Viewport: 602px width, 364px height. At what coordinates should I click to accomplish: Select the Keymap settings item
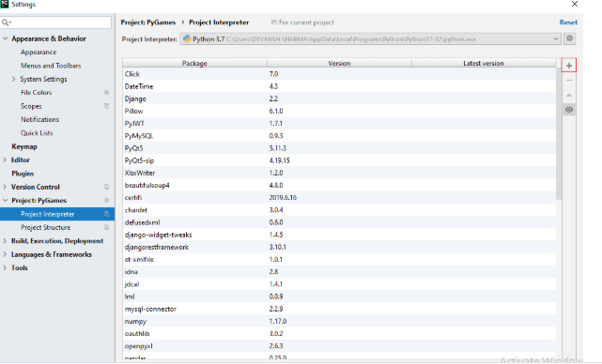pos(24,146)
